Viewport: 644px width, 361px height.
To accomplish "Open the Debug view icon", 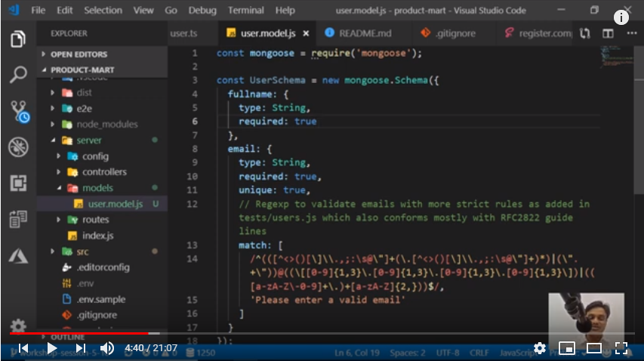I will tap(18, 147).
